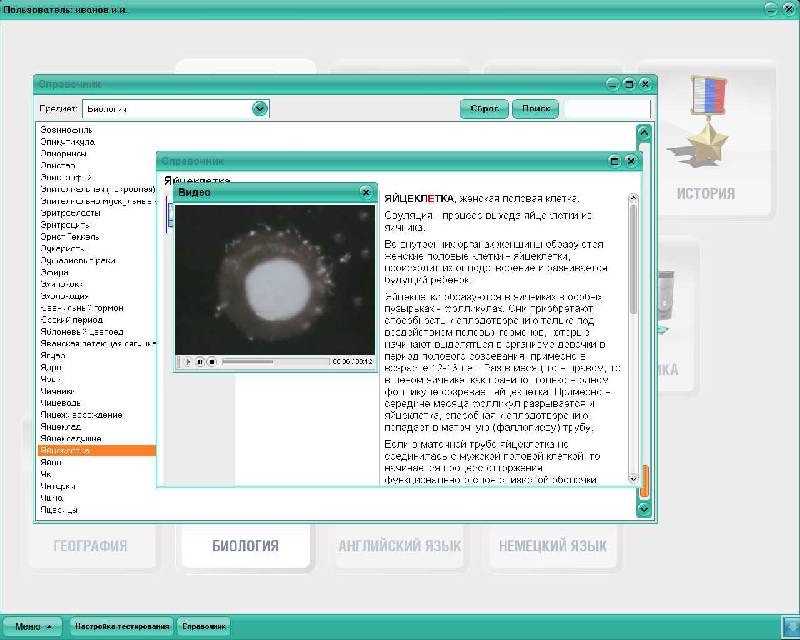Select Яйцеклад in the term list

(60, 427)
